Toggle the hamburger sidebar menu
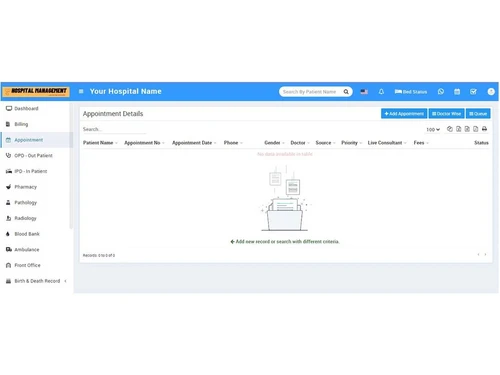The image size is (500, 375). [81, 91]
